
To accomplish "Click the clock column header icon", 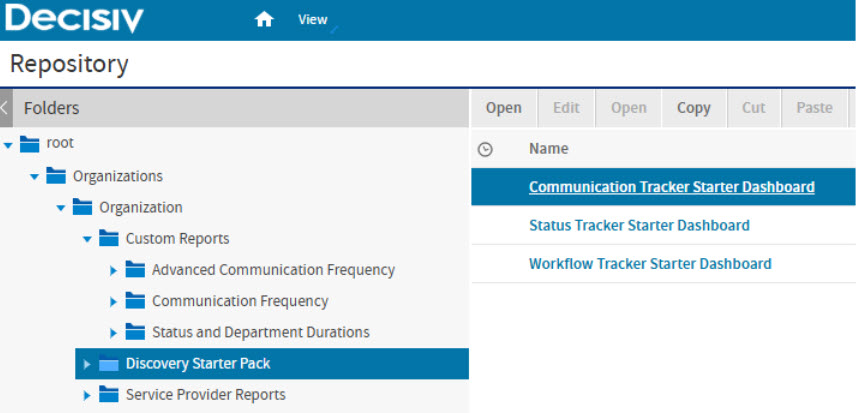I will click(485, 149).
